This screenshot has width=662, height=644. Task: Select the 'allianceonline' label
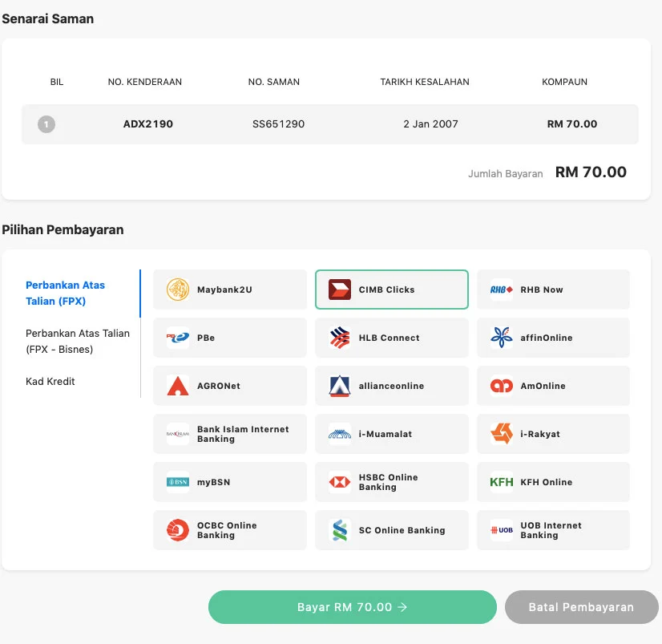[x=391, y=386]
